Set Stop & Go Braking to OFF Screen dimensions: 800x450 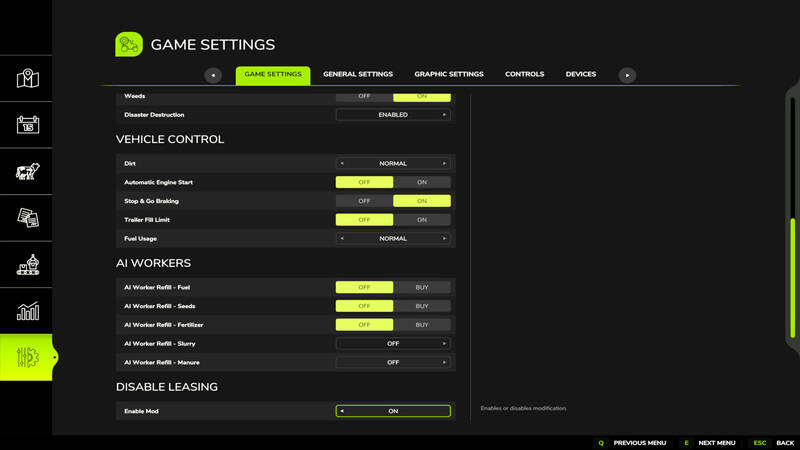(364, 201)
